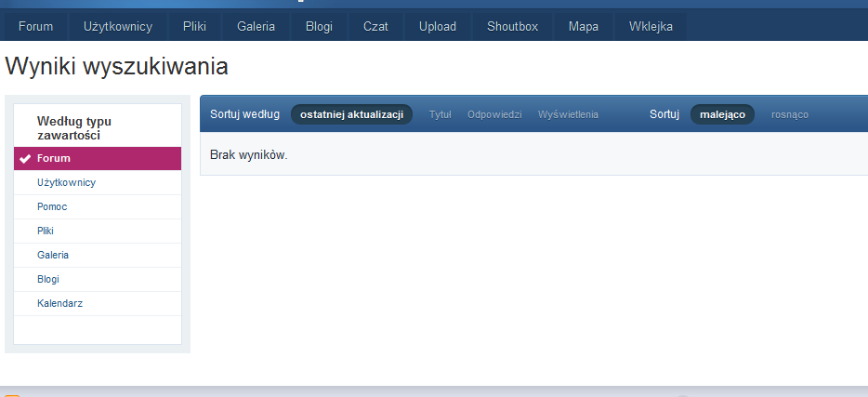Sort results by Odpowiedzi
Viewport: 868px width, 397px height.
[494, 114]
